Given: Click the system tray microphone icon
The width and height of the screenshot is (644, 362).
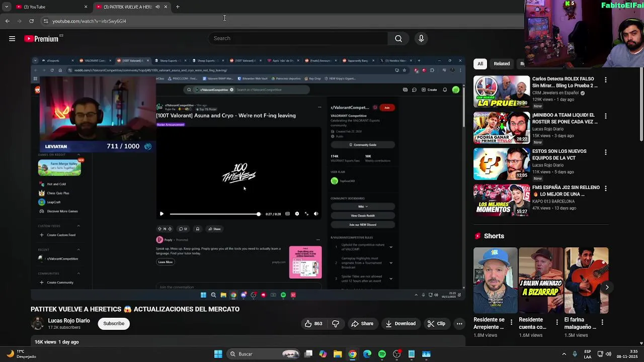Looking at the screenshot, I should coord(575,354).
